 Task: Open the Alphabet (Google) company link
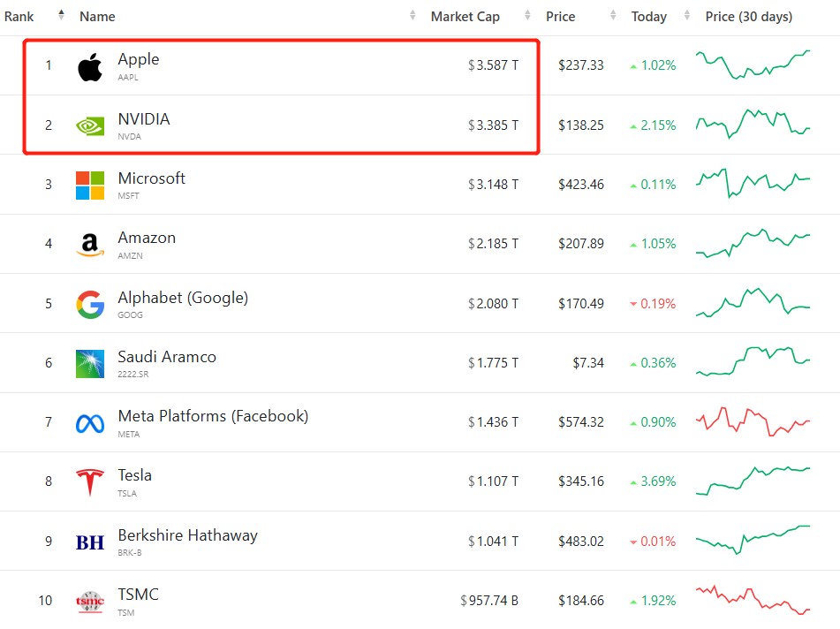(x=183, y=298)
